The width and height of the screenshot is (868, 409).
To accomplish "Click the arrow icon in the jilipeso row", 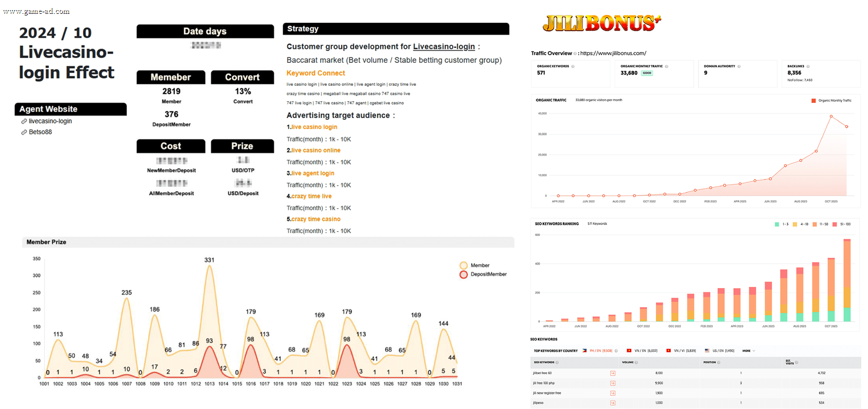I will coord(613,403).
